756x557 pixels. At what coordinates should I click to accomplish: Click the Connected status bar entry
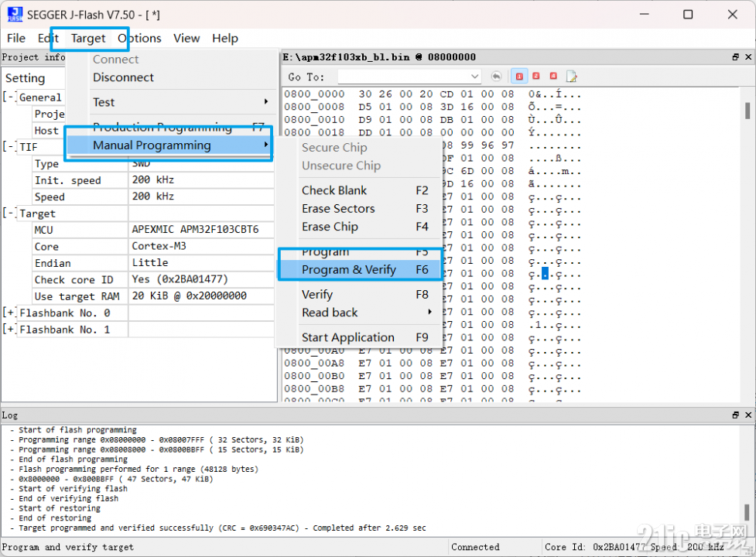(x=475, y=547)
